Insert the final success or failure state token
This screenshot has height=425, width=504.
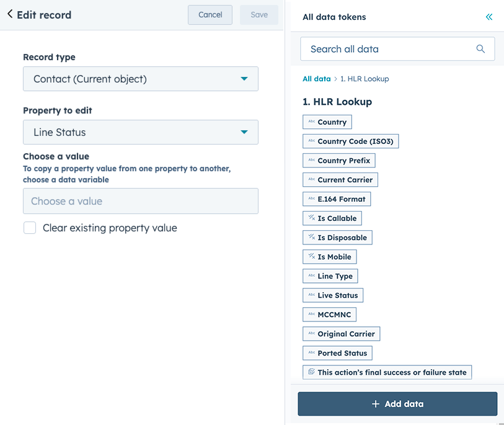point(387,372)
